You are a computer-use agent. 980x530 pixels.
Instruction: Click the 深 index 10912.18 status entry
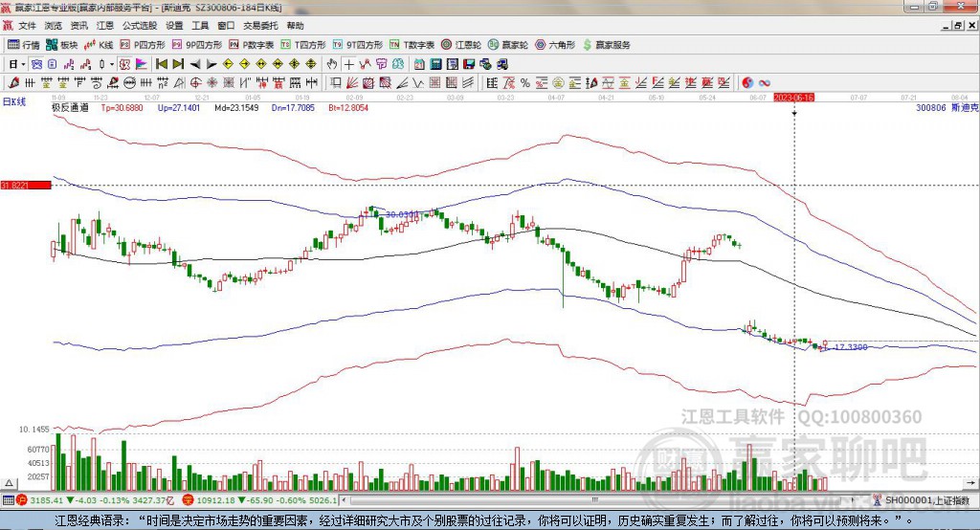tap(259, 500)
